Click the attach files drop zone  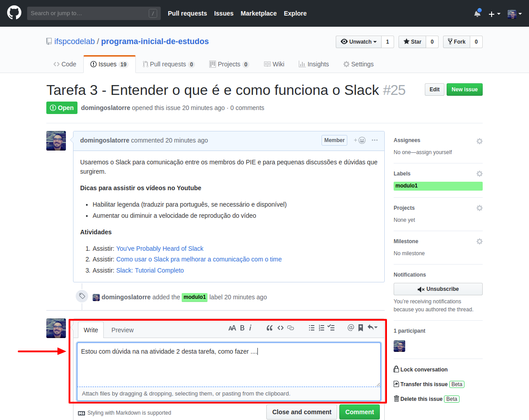229,394
